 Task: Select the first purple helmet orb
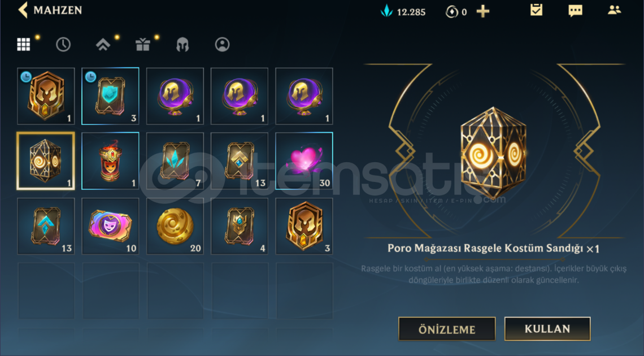tap(175, 96)
